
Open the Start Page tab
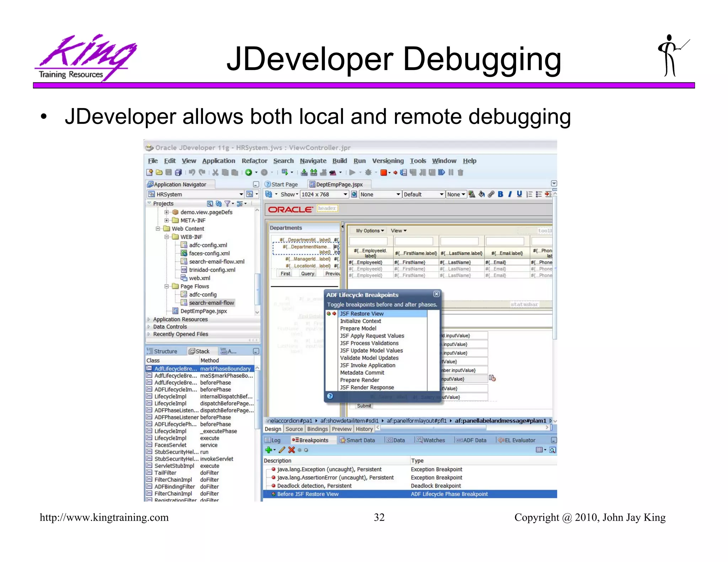282,184
